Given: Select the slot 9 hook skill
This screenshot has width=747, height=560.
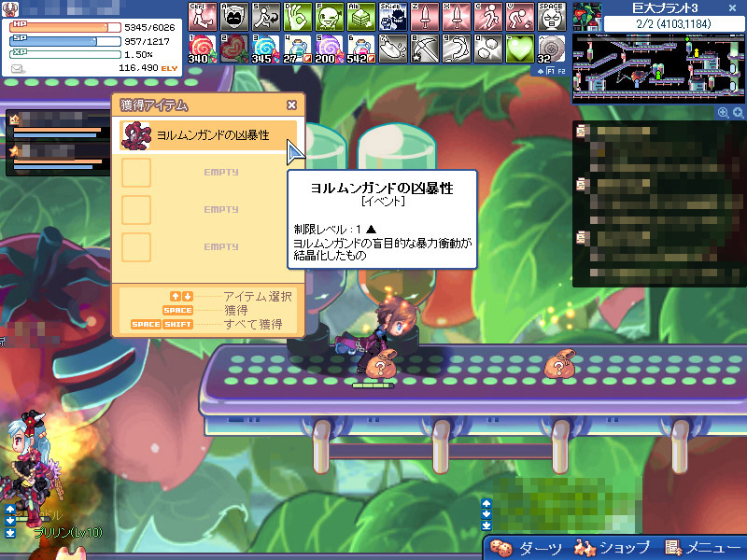Looking at the screenshot, I should (457, 49).
